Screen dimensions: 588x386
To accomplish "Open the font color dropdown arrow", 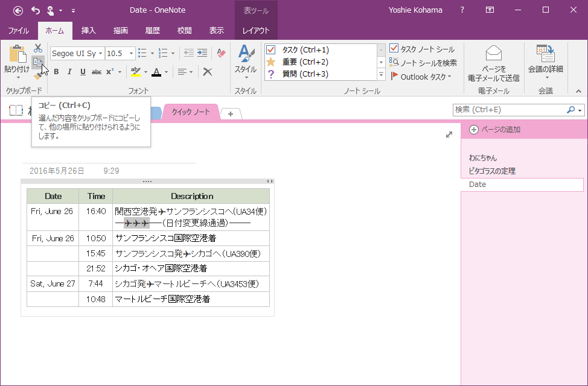I will 167,72.
